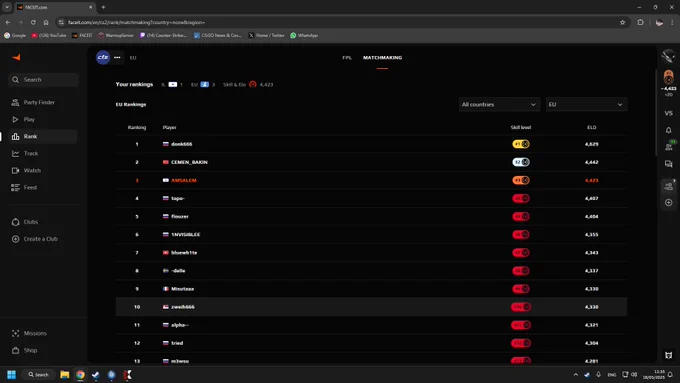This screenshot has width=680, height=383.
Task: Click the plus circle icon in right sidebar
Action: point(668,203)
